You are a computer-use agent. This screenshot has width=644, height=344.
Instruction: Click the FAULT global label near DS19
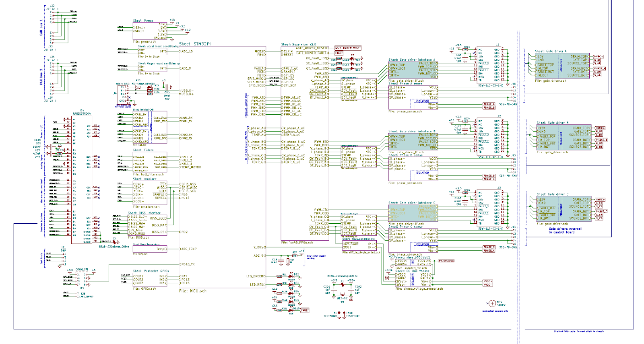pos(304,310)
